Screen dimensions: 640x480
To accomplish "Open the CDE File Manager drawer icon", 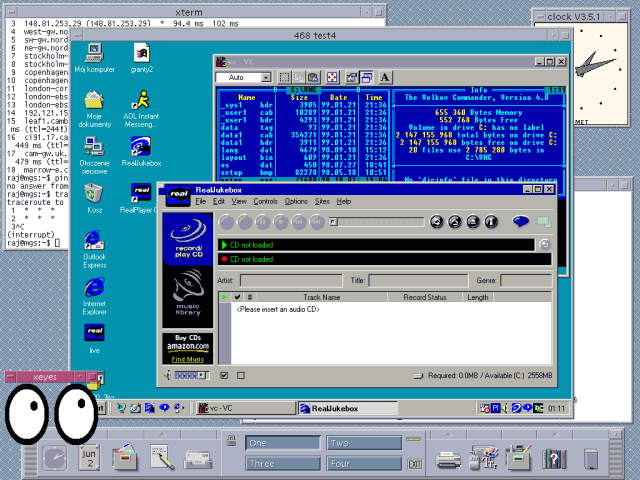I will coord(124,458).
